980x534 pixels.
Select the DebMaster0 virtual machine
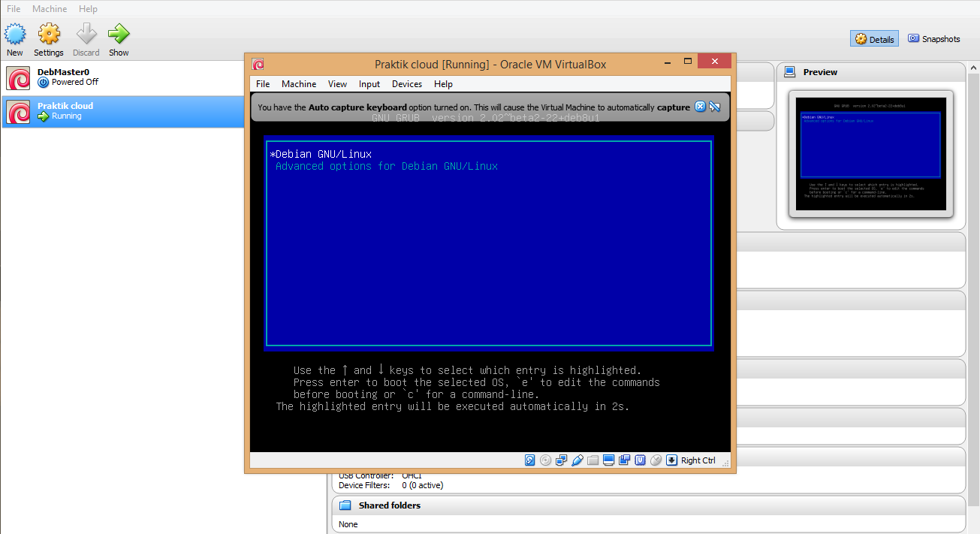pos(164,78)
